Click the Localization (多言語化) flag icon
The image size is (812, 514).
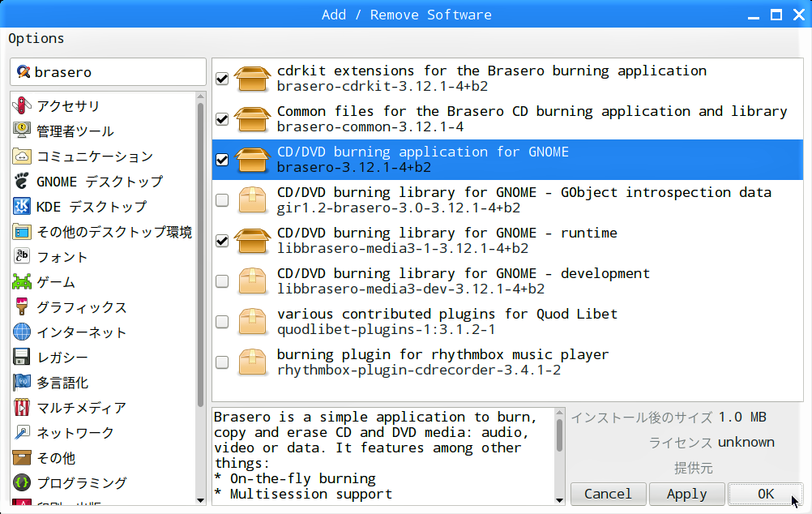coord(22,383)
